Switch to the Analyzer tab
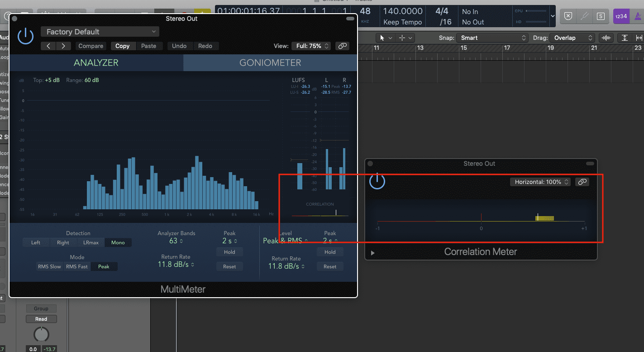 (x=96, y=63)
